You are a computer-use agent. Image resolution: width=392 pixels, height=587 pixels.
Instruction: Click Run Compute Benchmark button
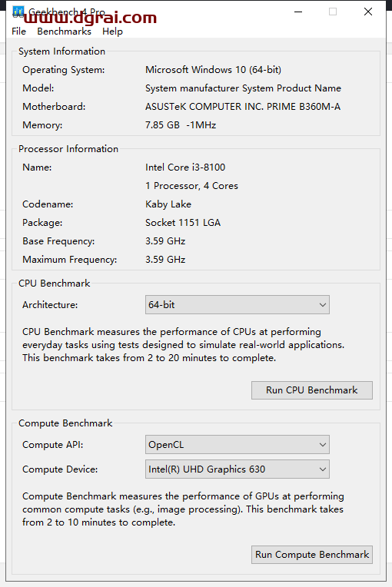click(312, 555)
